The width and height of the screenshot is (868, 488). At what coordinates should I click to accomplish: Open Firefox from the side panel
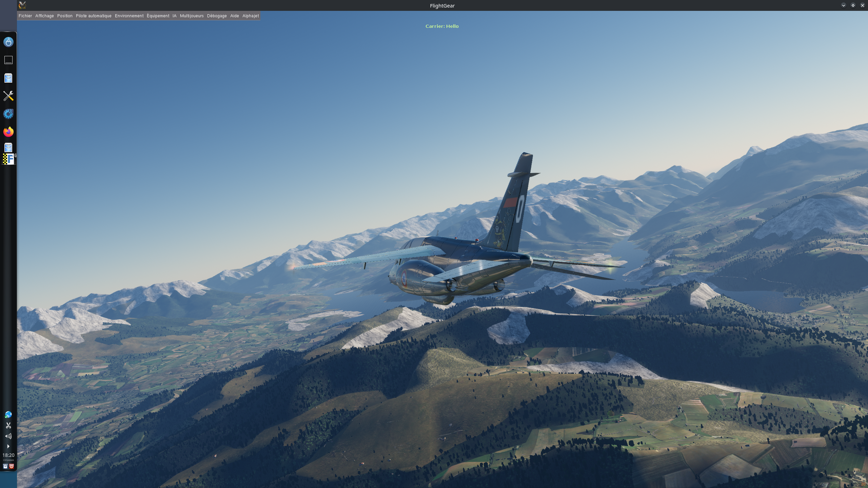8,131
